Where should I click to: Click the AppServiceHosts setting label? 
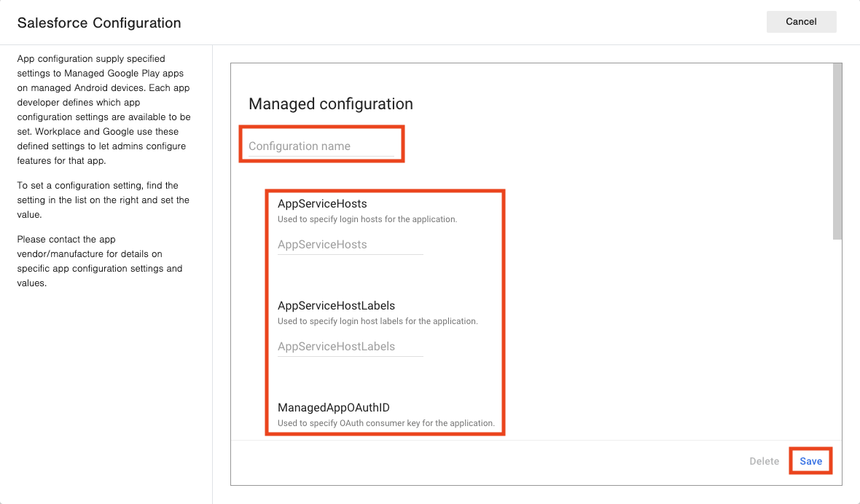click(x=321, y=203)
